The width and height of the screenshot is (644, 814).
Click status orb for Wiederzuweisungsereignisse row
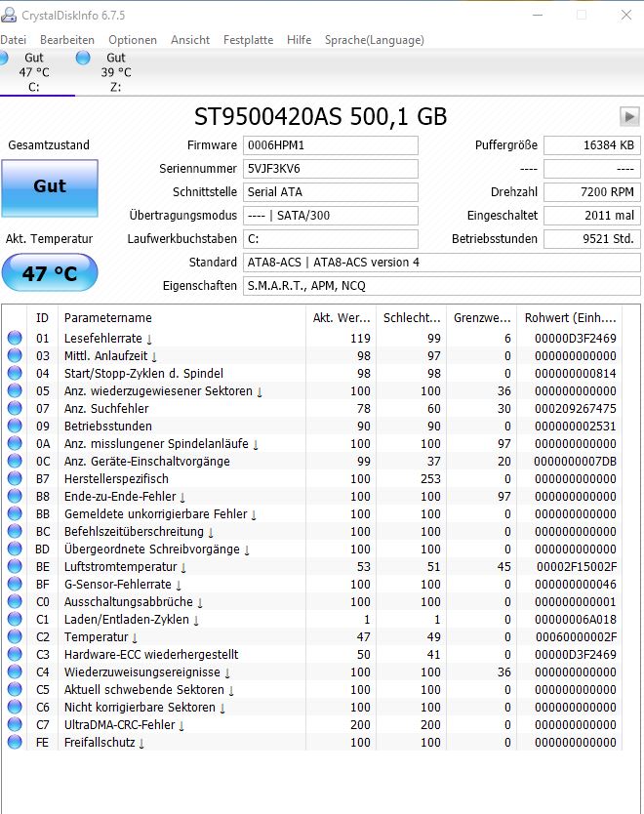[x=15, y=672]
